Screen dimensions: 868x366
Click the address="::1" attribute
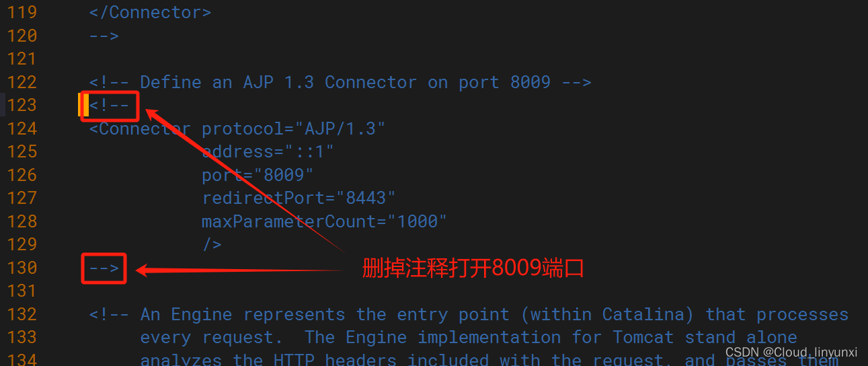pos(268,151)
